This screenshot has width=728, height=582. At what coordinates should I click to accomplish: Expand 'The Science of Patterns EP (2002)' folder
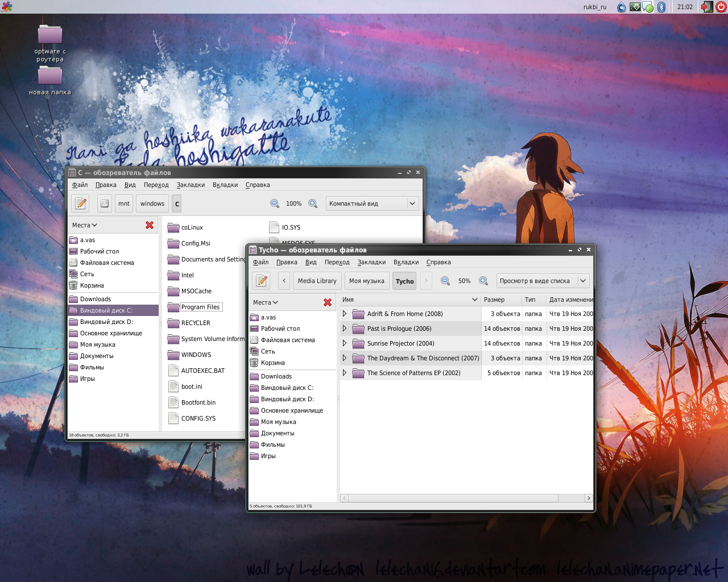pos(345,372)
